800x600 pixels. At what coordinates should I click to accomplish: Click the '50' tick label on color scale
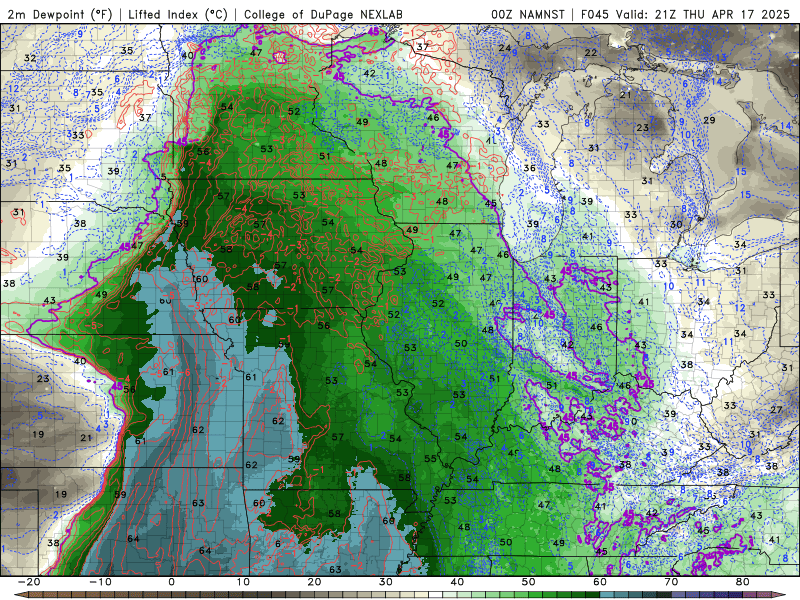click(529, 582)
